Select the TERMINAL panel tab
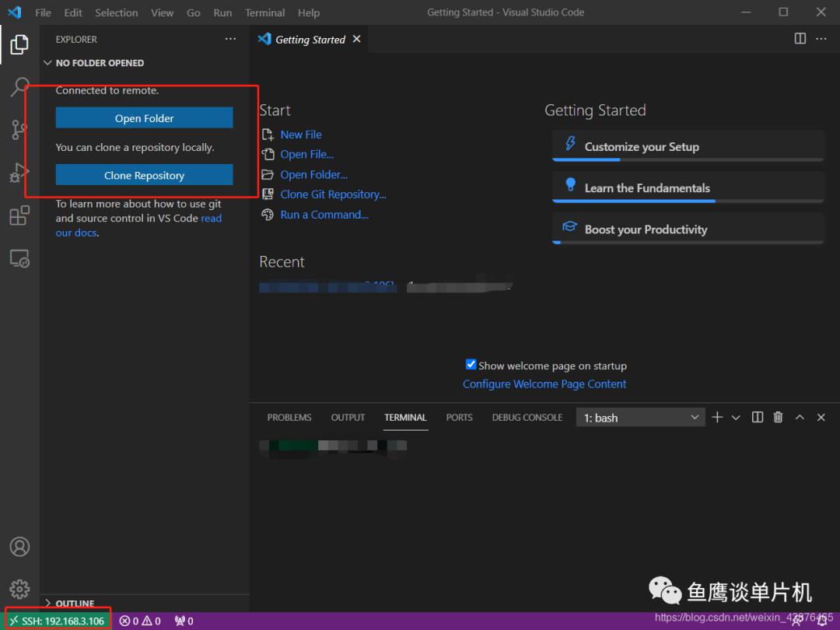The width and height of the screenshot is (840, 630). coord(405,418)
